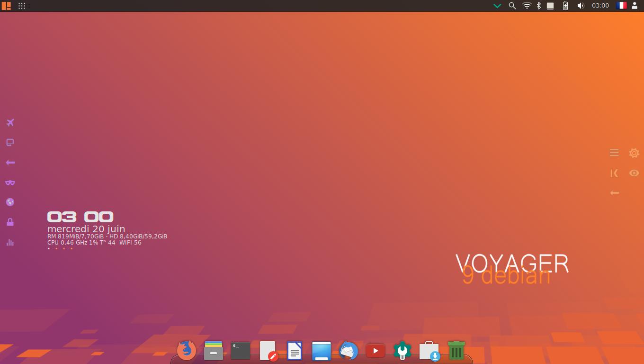This screenshot has height=364, width=644.
Task: Open the text editor dock icon
Action: (268, 351)
